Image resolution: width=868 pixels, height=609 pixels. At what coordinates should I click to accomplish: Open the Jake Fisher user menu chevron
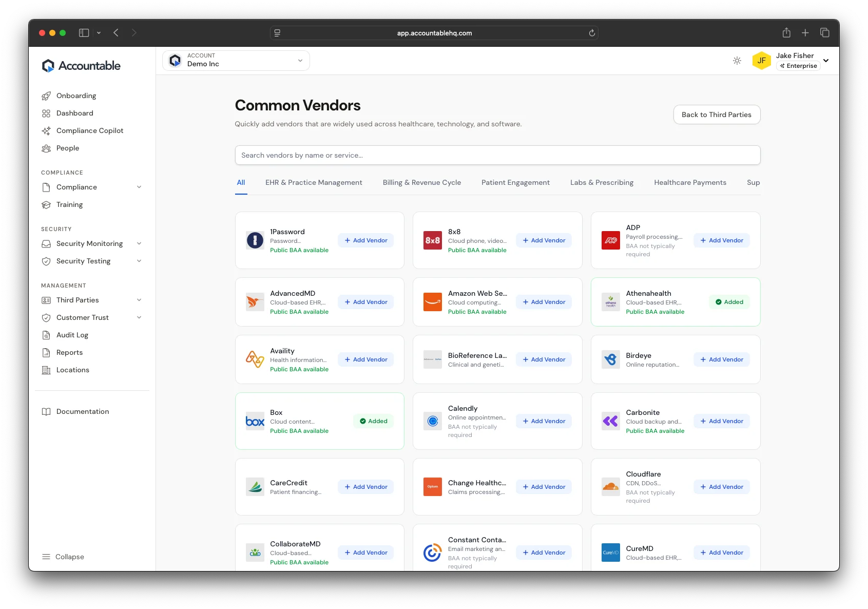point(826,61)
